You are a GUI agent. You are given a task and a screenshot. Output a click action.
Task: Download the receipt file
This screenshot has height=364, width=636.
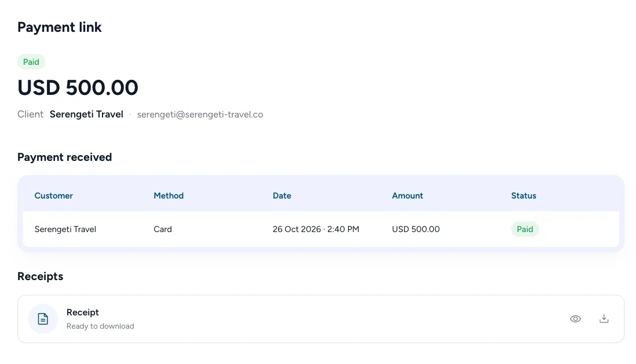pos(604,319)
